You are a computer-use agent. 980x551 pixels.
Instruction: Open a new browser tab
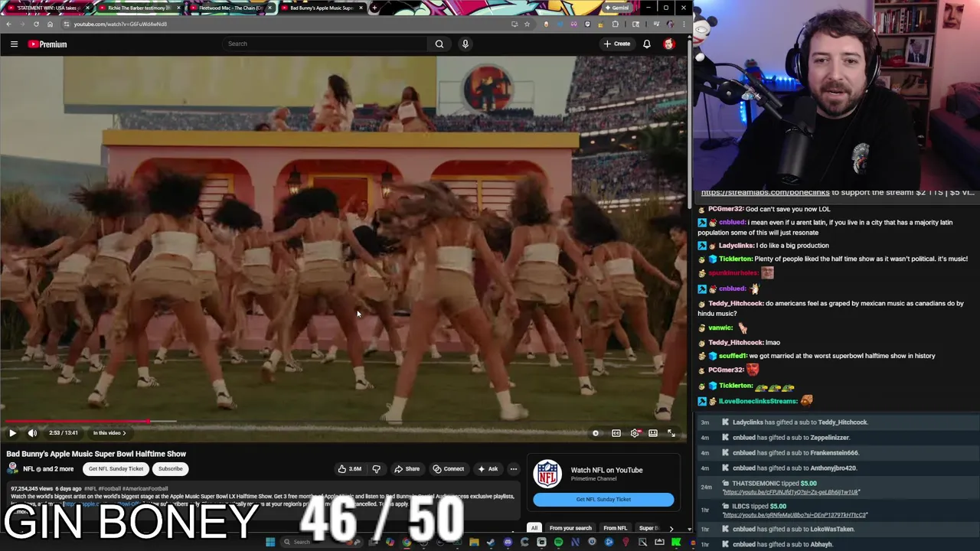[374, 8]
